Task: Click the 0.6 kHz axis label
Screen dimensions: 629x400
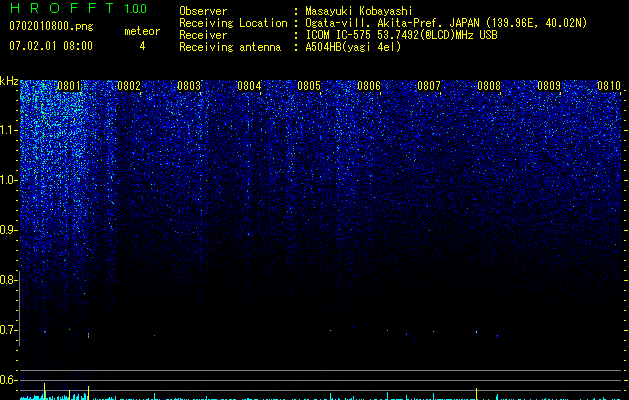Action: point(8,380)
